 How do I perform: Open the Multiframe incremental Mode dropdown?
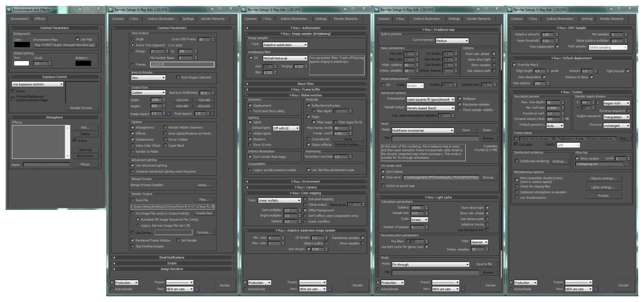[423, 130]
